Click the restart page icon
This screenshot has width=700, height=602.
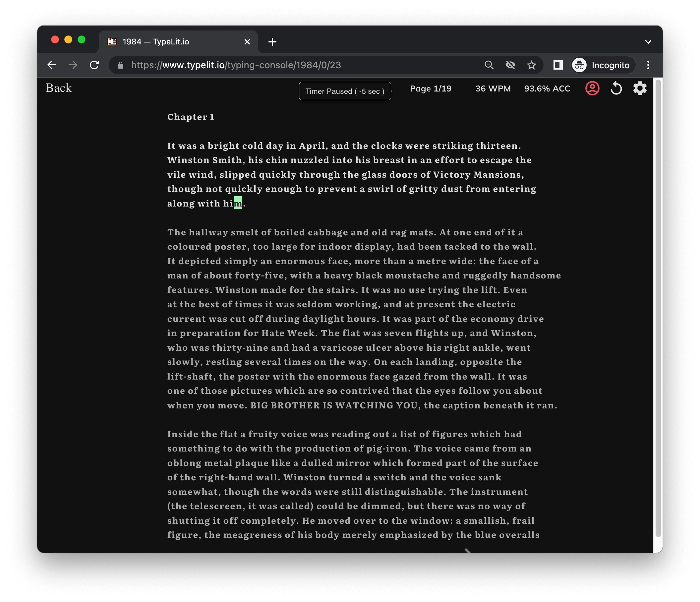point(616,89)
